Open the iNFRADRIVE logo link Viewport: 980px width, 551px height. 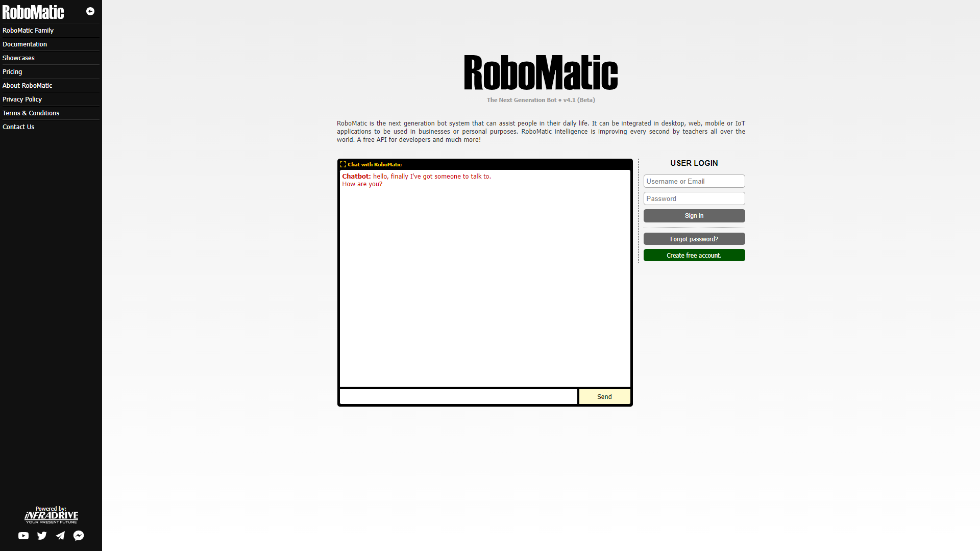[51, 515]
